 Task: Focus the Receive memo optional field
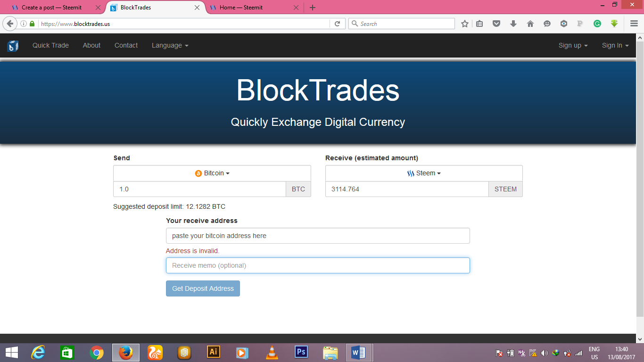click(318, 265)
